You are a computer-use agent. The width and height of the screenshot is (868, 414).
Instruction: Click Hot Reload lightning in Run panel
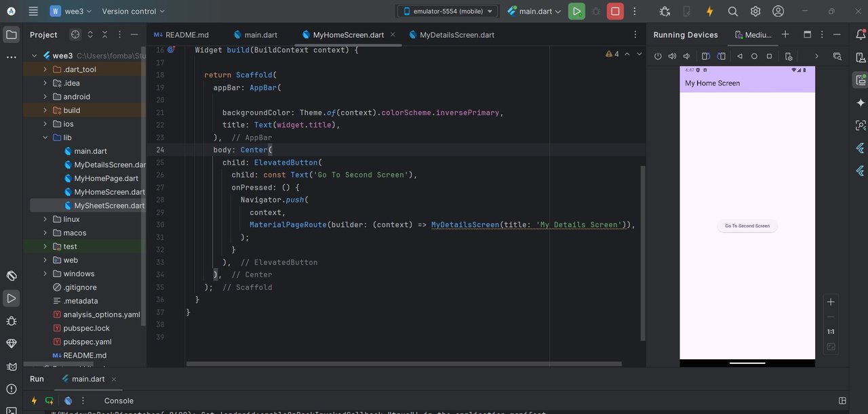[x=34, y=400]
